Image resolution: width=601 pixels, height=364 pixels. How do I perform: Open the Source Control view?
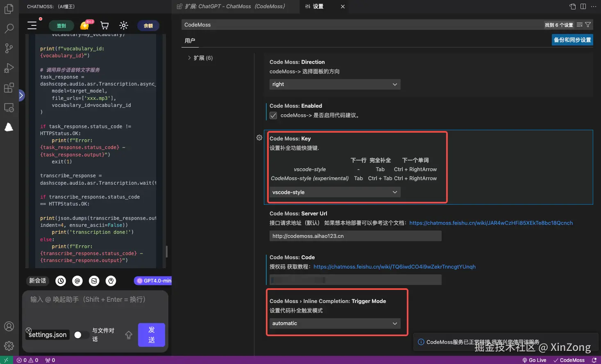point(9,48)
